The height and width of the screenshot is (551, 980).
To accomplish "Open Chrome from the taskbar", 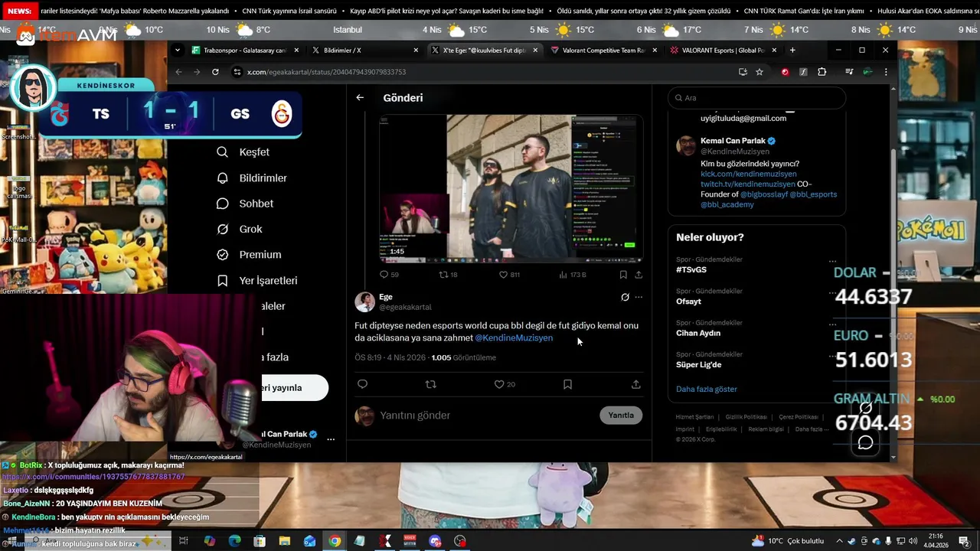I will pos(335,541).
